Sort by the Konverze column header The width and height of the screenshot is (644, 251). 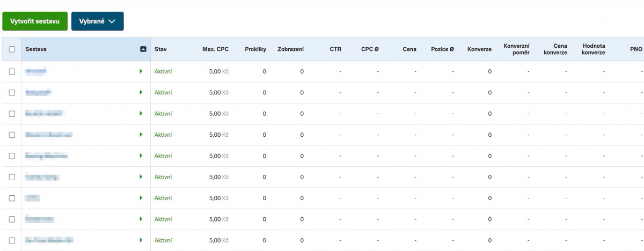[479, 49]
